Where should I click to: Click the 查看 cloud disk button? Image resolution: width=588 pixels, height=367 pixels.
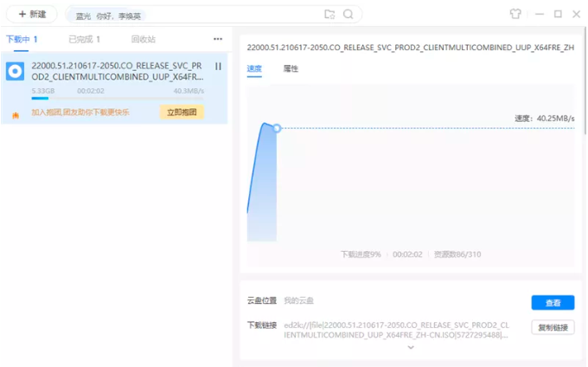point(553,303)
